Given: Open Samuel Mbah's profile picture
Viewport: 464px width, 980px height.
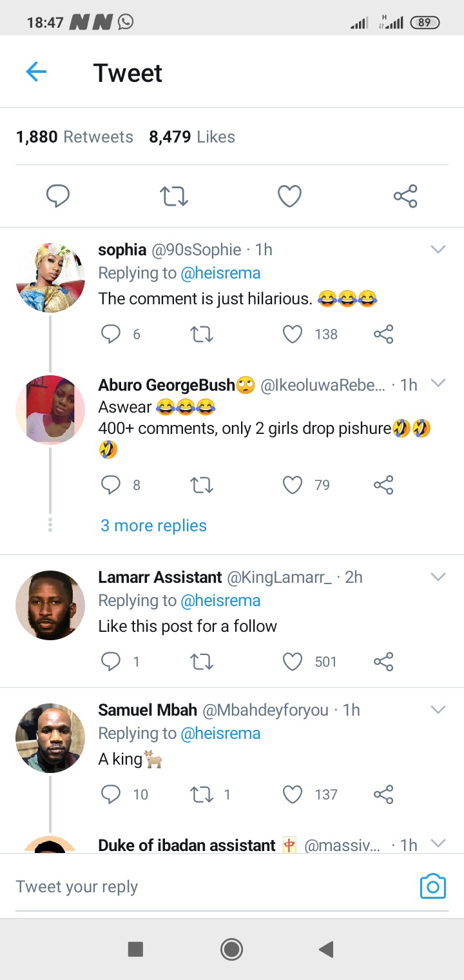Looking at the screenshot, I should [50, 738].
